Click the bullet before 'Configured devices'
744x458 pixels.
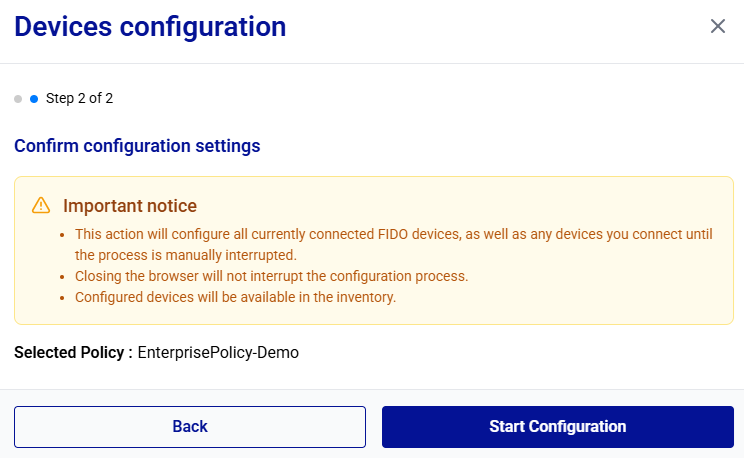coord(63,297)
